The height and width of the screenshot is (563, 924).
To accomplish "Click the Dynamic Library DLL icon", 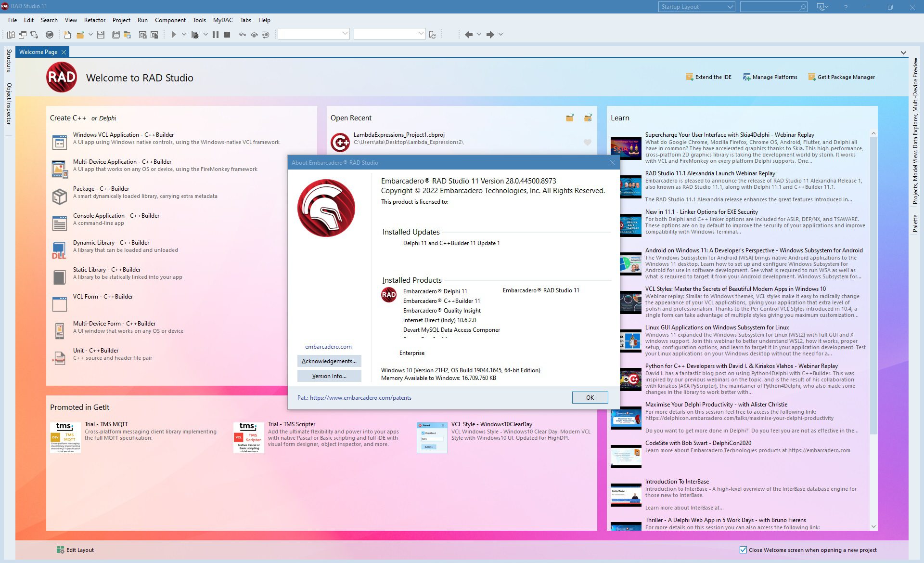I will [60, 250].
